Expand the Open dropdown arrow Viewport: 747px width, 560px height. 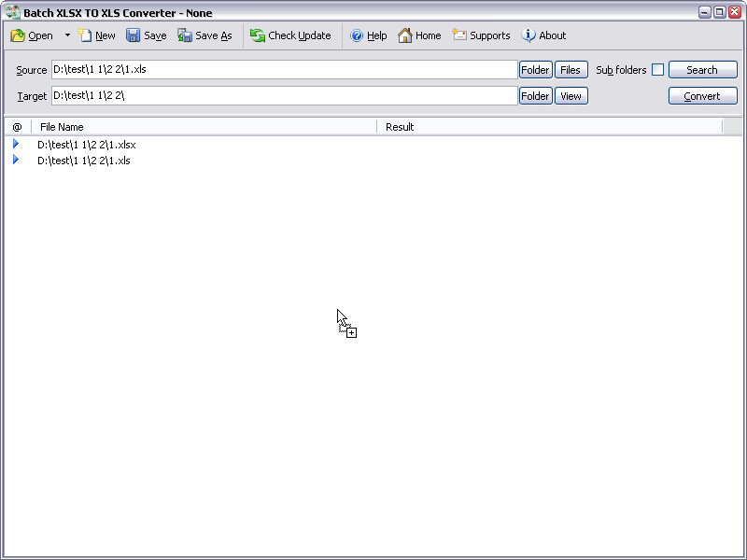click(67, 35)
